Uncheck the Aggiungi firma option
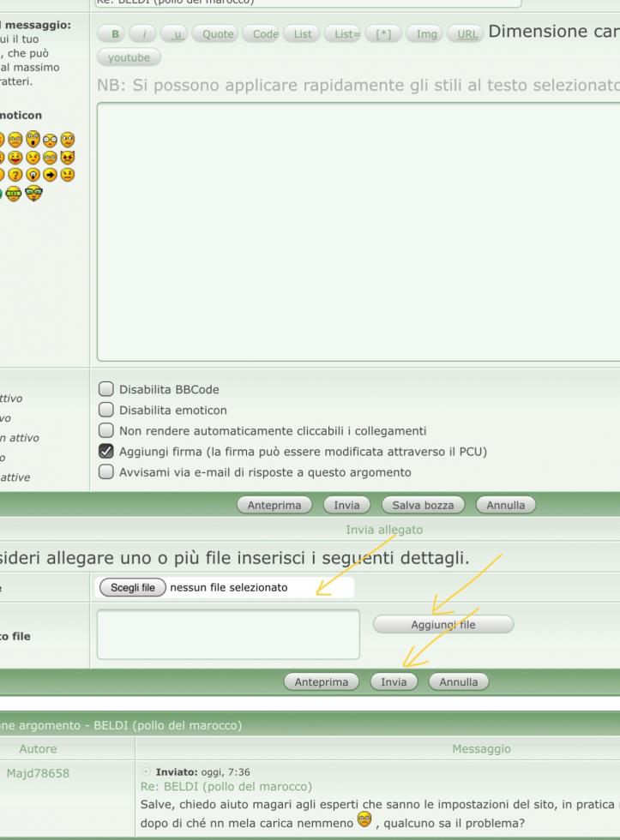This screenshot has height=840, width=620. 107,452
